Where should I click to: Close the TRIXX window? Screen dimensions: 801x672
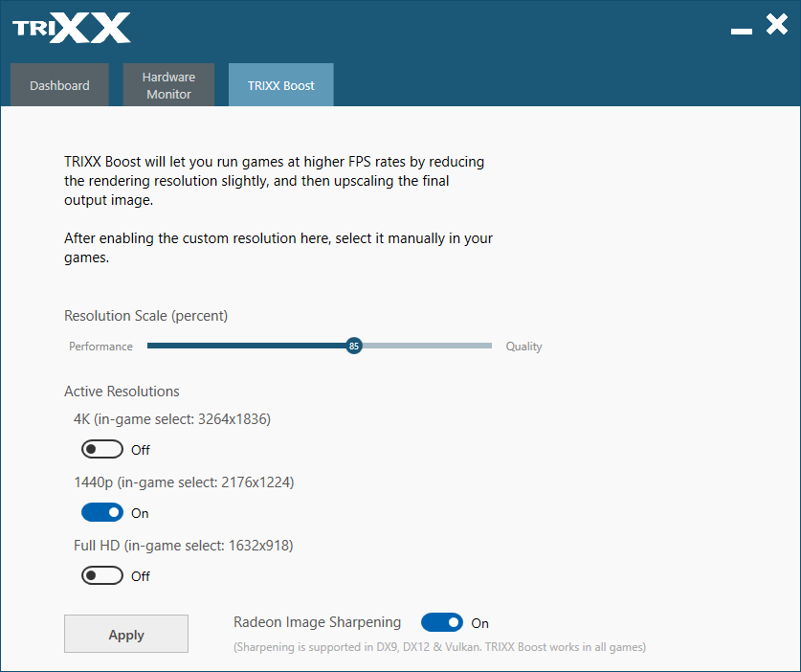[777, 25]
